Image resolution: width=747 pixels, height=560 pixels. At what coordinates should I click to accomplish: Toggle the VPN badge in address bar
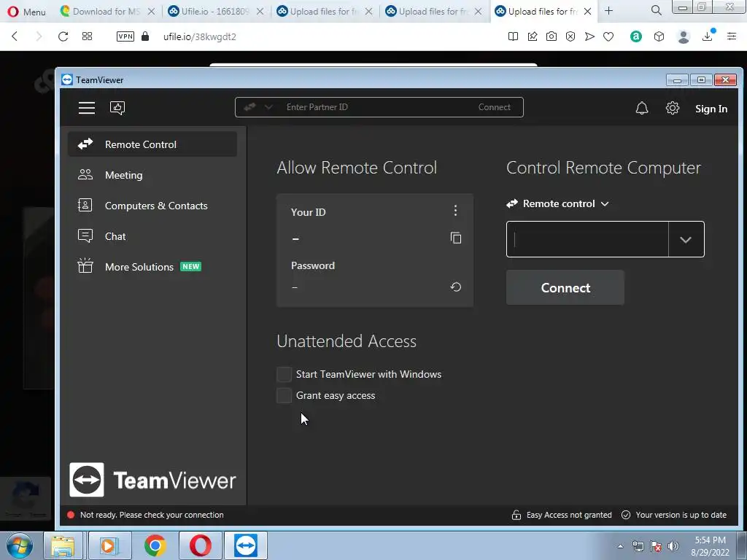(x=125, y=36)
